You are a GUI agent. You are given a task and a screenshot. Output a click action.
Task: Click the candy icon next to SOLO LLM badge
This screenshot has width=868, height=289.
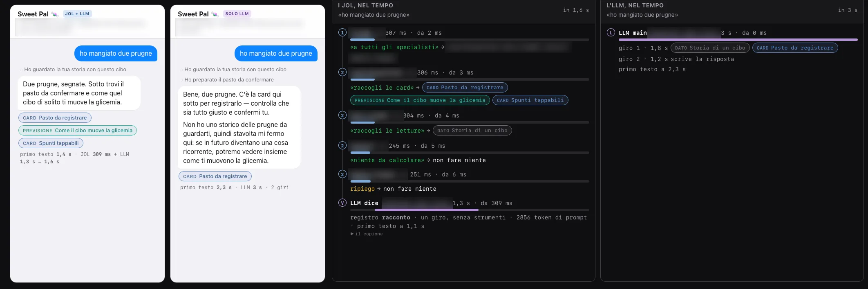tap(215, 14)
